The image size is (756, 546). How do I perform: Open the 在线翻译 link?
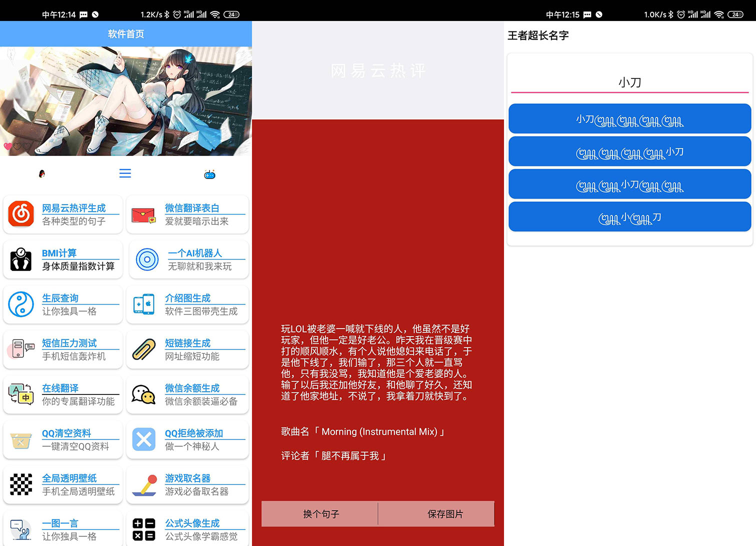click(x=60, y=388)
